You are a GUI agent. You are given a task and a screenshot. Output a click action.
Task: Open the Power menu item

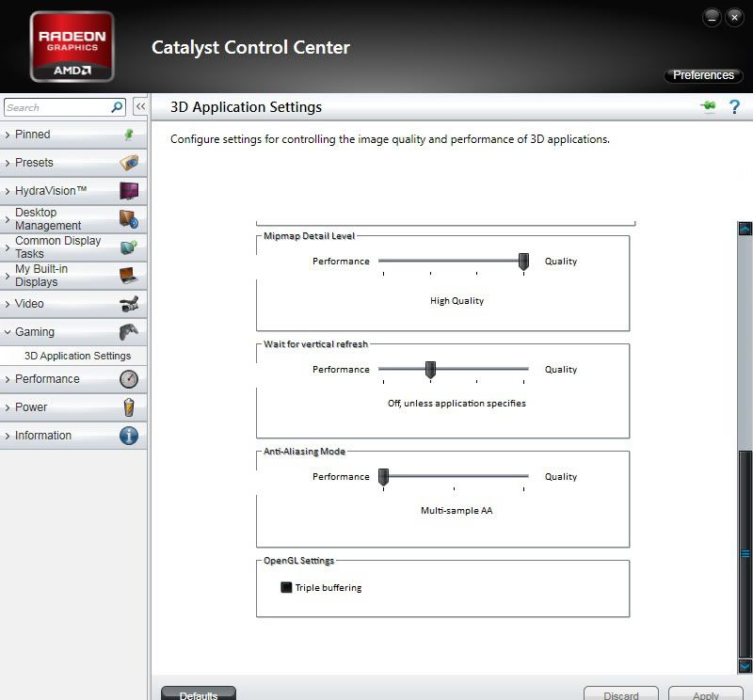73,407
